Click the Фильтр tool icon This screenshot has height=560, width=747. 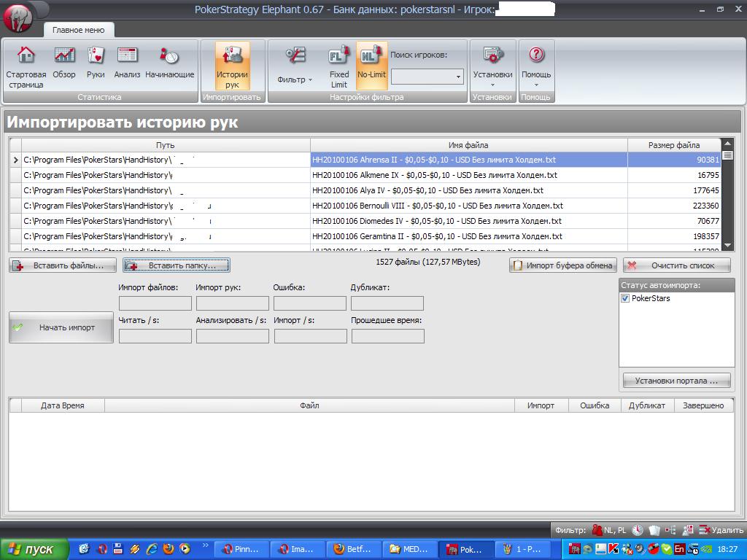(x=295, y=55)
